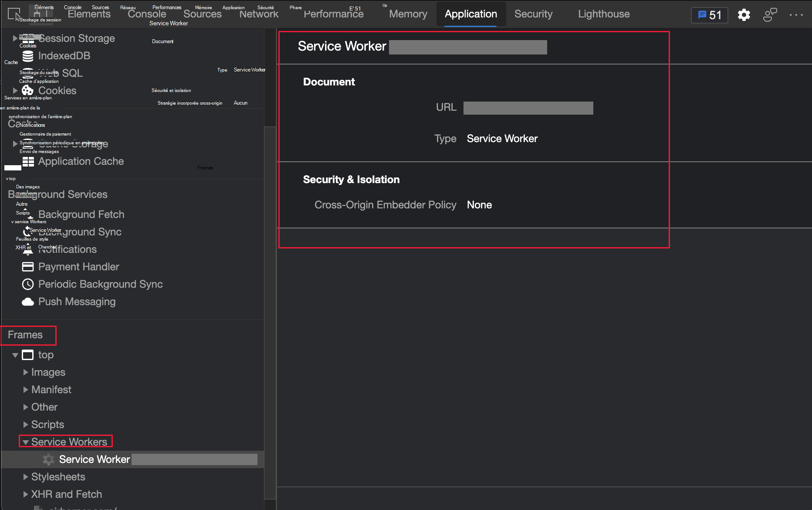Open the Memory tab
Screen dimensions: 812x510
(408, 14)
